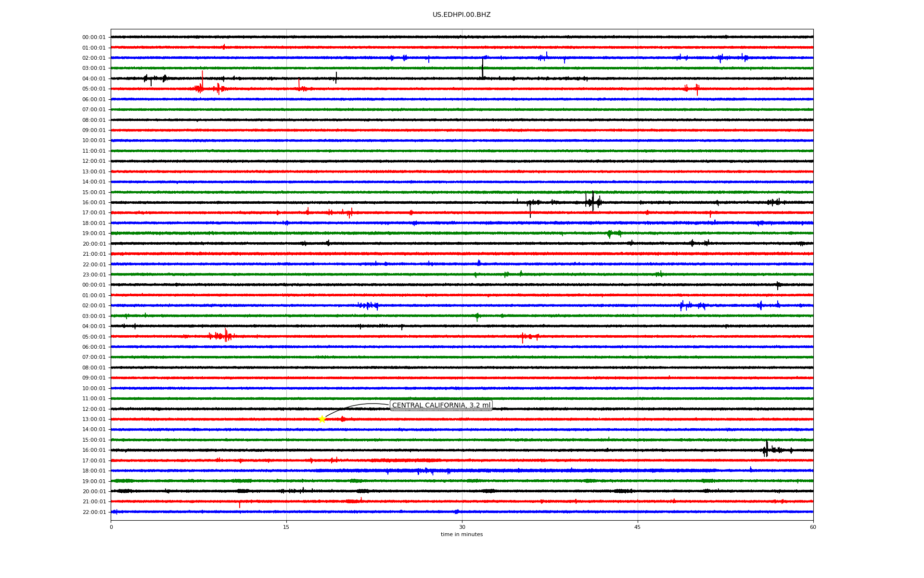Click the small red event right of the yellow star

pos(342,419)
